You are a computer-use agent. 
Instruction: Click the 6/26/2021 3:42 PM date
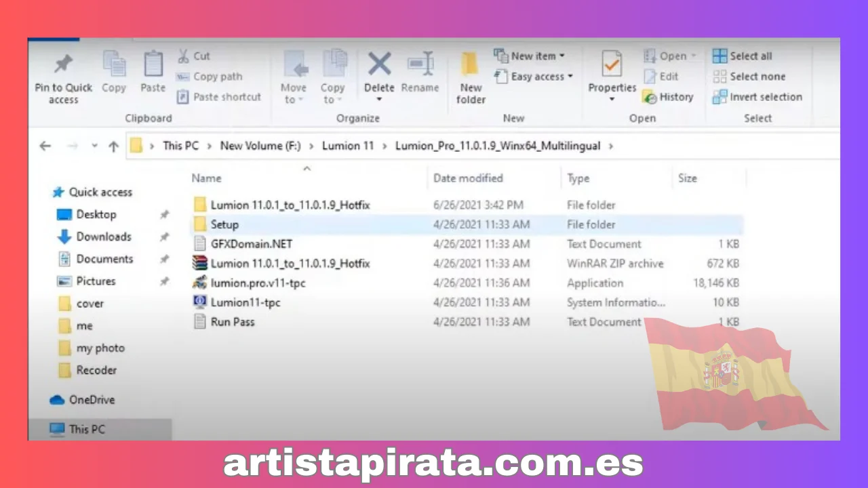pyautogui.click(x=478, y=205)
